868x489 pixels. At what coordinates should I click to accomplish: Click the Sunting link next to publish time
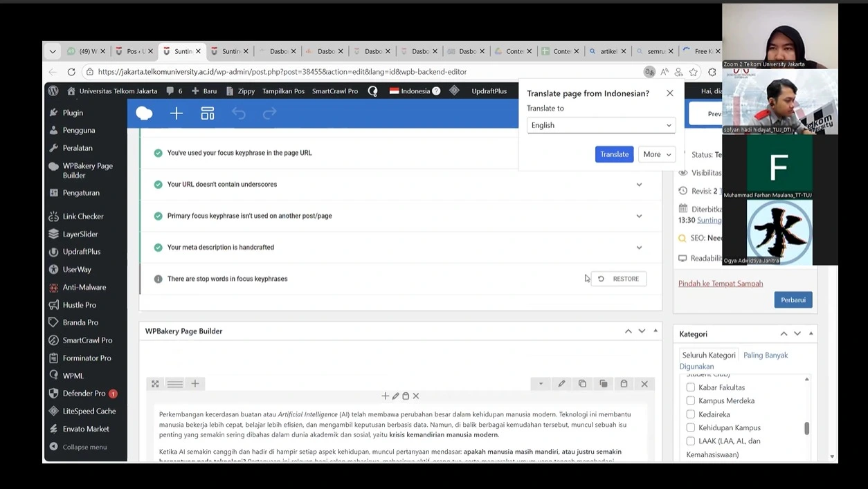pos(709,220)
